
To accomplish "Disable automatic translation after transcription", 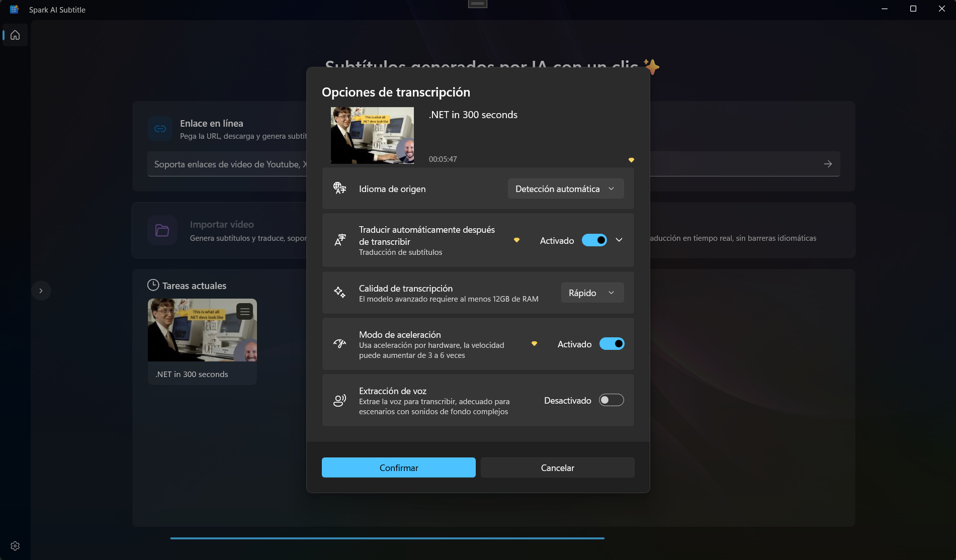I will (x=594, y=240).
